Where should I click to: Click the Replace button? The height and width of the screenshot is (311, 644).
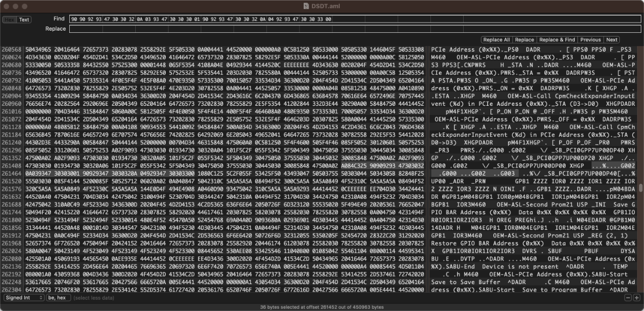524,40
